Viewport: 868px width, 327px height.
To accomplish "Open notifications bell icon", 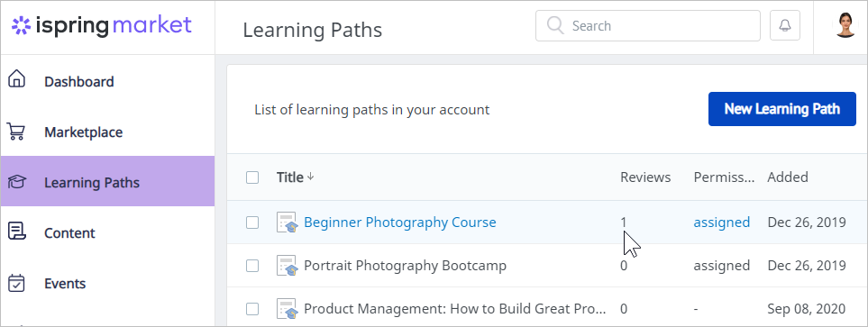I will (785, 25).
